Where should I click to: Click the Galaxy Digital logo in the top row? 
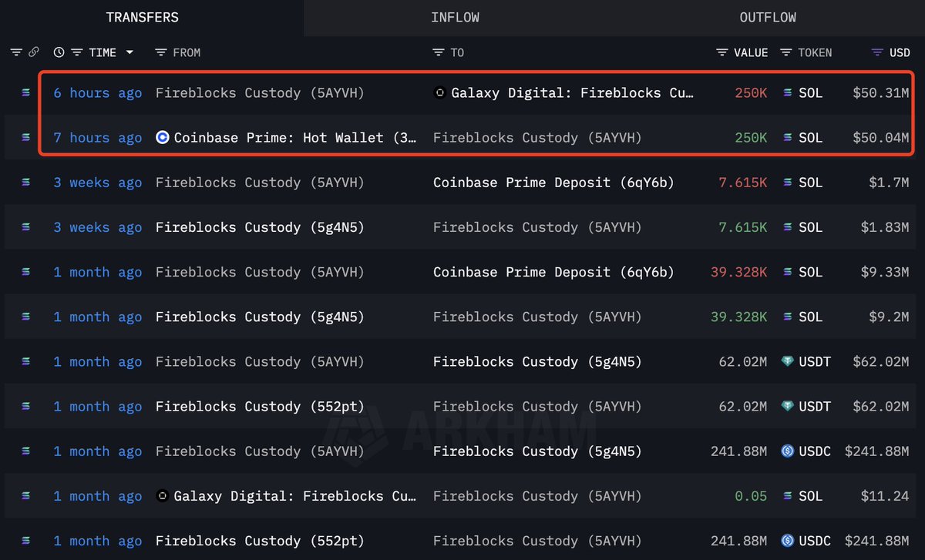(x=439, y=93)
